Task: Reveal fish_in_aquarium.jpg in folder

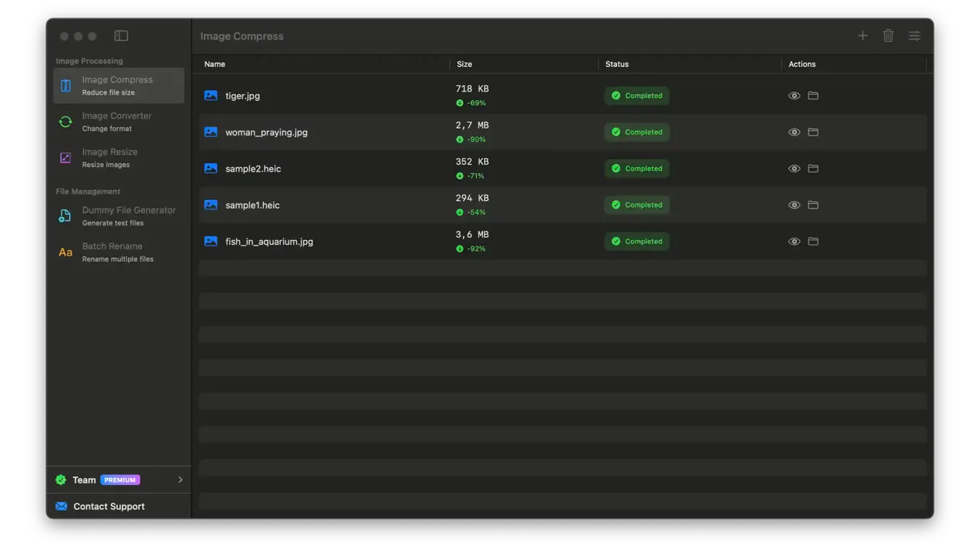Action: (813, 242)
